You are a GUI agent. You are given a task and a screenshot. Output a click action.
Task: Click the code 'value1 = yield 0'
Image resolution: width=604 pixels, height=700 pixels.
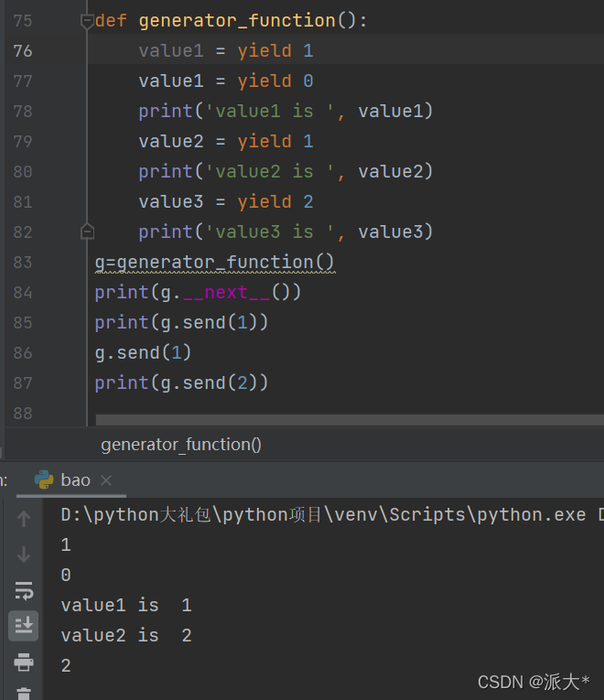click(226, 81)
